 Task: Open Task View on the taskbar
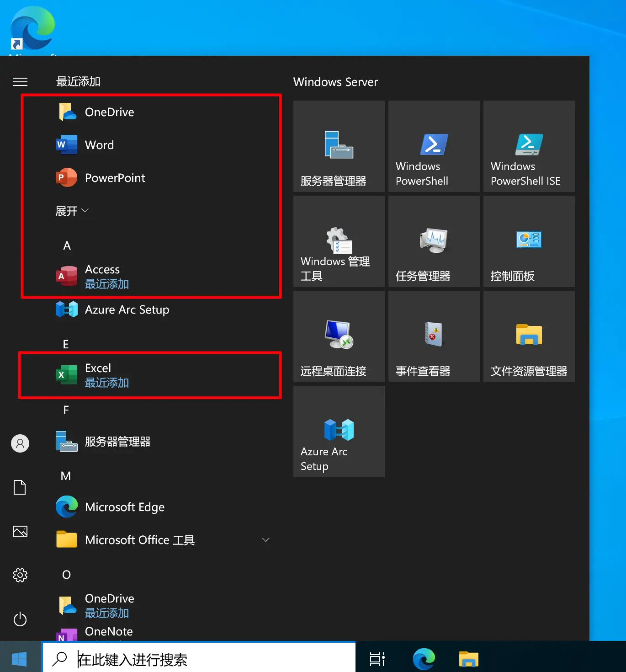coord(377,659)
